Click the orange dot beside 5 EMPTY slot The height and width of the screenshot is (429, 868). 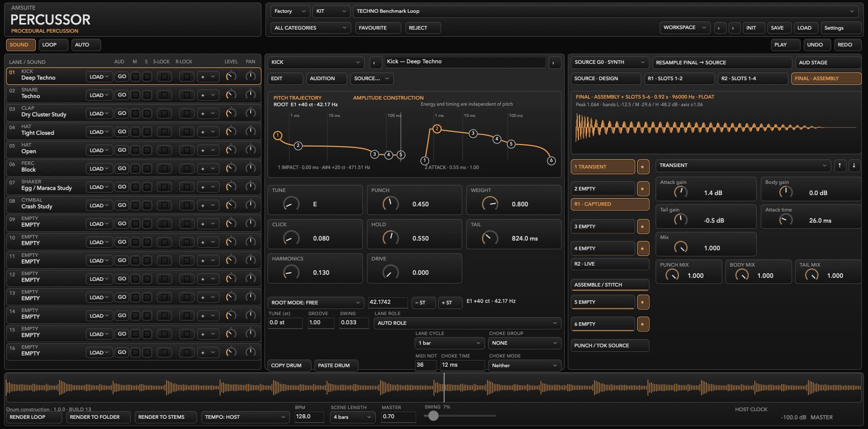tap(643, 302)
